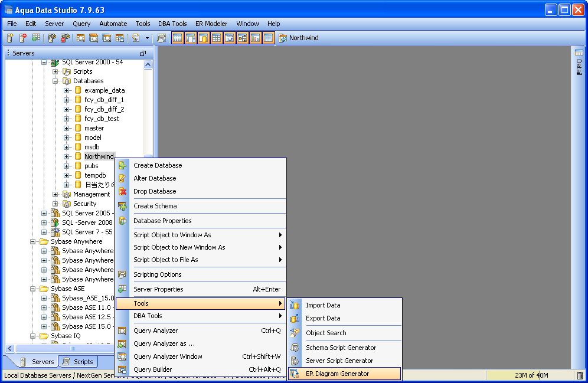Click the script pencil toolbar icon
This screenshot has width=588, height=383.
136,38
